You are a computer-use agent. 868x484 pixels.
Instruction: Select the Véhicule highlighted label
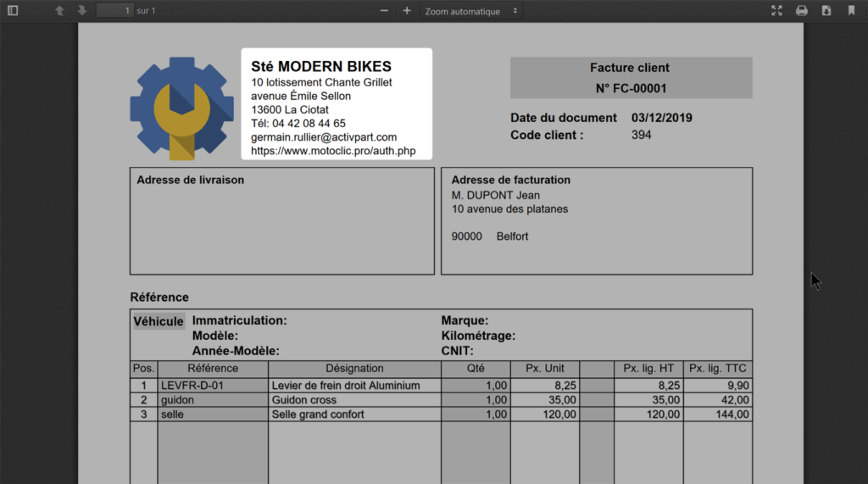coord(159,321)
